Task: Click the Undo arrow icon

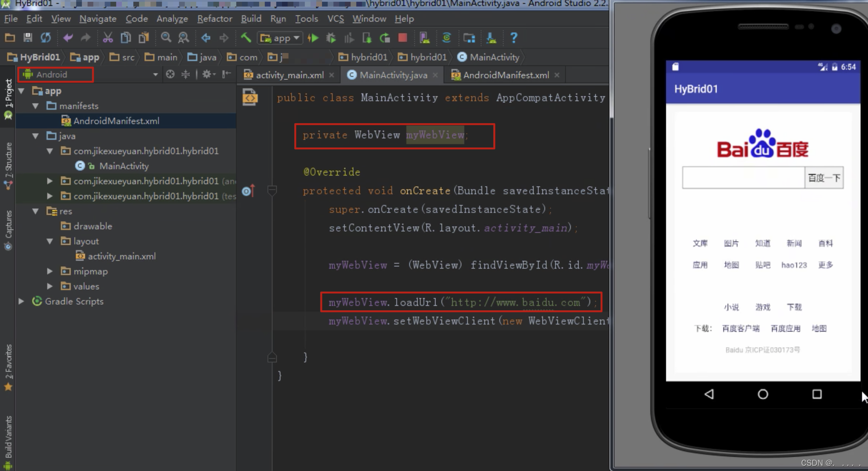Action: pos(68,38)
